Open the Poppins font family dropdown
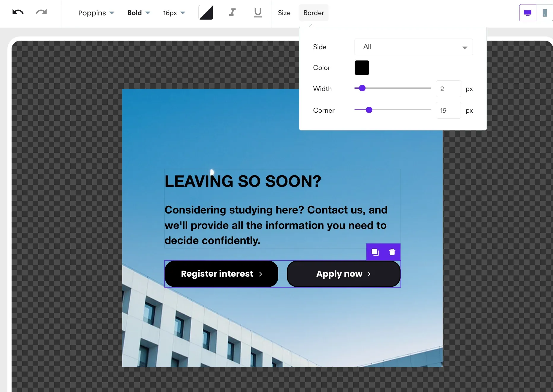The image size is (553, 392). pos(96,13)
